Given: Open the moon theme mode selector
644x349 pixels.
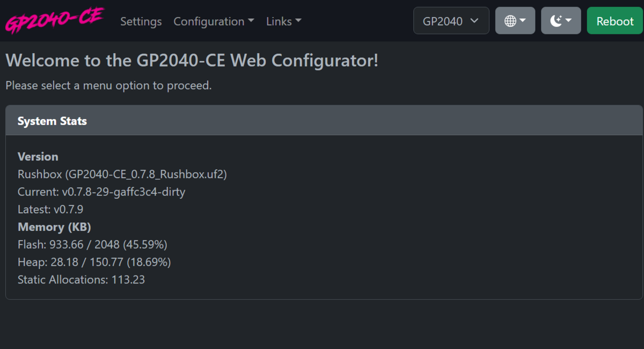Looking at the screenshot, I should tap(561, 20).
